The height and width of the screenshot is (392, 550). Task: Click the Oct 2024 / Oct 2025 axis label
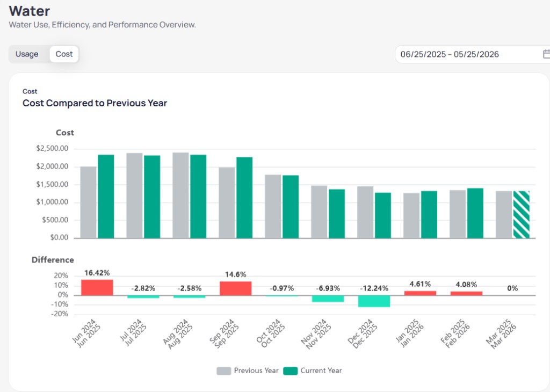tap(271, 333)
